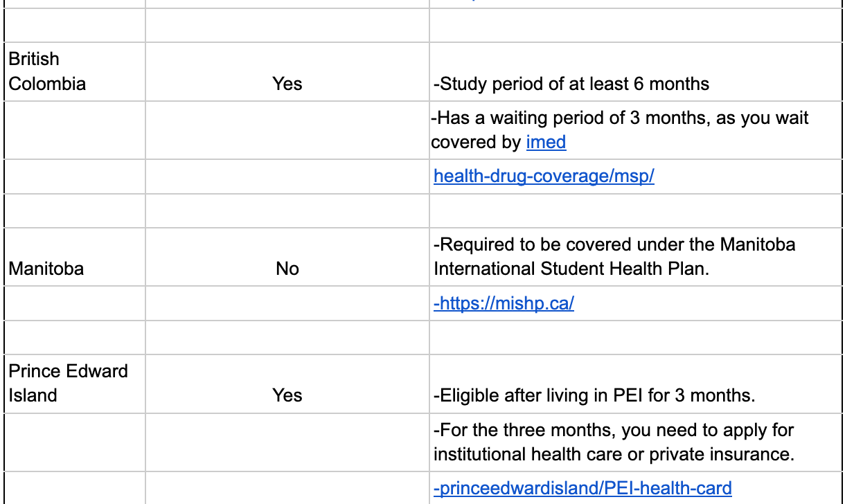Click the empty middle cell beside the mishp.ca link
Image resolution: width=845 pixels, height=504 pixels.
pyautogui.click(x=287, y=303)
